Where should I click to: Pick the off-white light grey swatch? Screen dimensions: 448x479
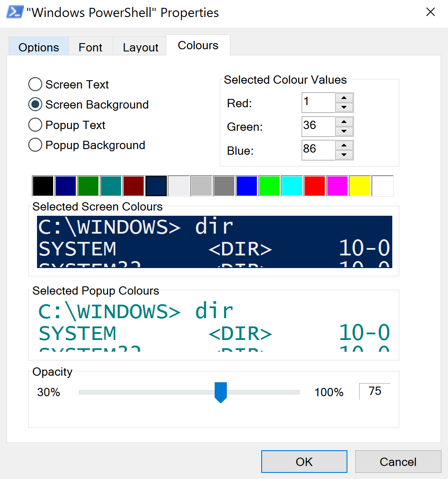coord(179,186)
